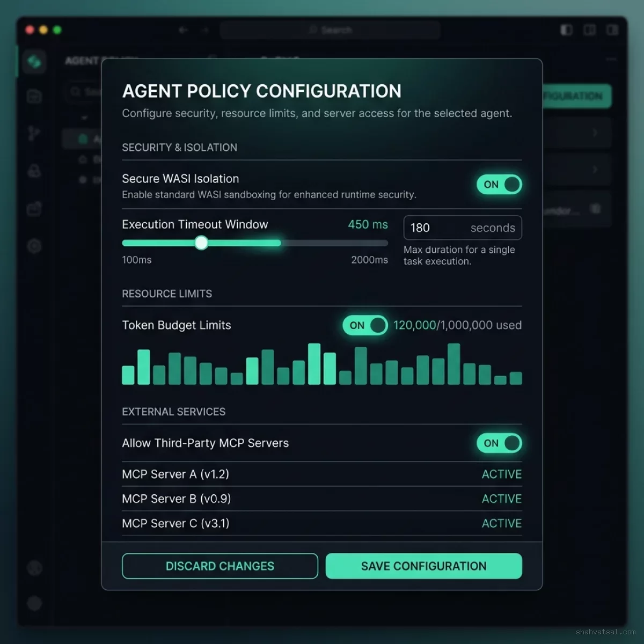Select the MCP Server C (v3.1) row

point(322,524)
